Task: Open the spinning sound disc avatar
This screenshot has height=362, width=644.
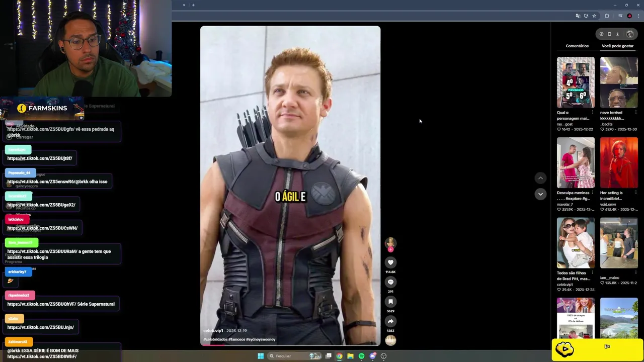Action: tap(390, 340)
